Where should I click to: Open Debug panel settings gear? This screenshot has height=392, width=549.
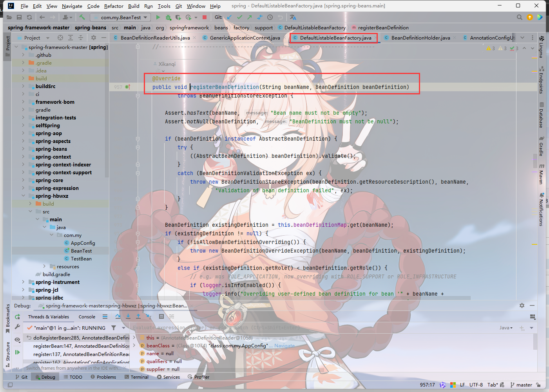522,305
